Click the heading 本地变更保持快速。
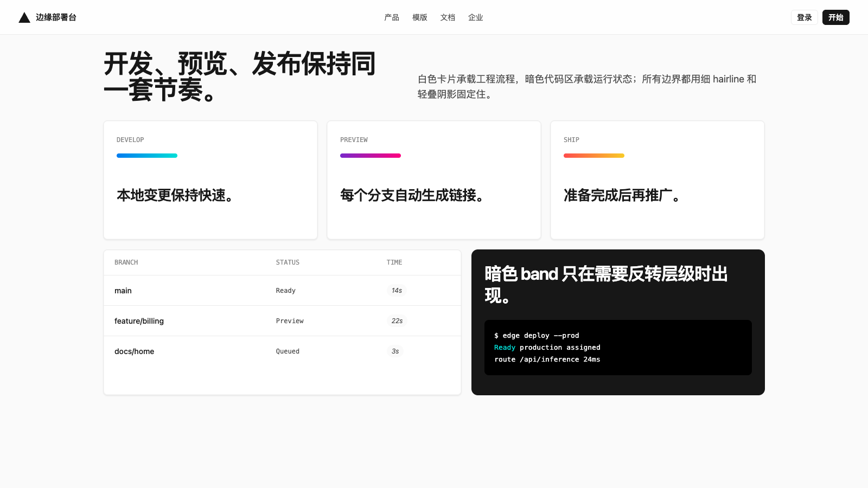The height and width of the screenshot is (488, 868). (x=176, y=195)
